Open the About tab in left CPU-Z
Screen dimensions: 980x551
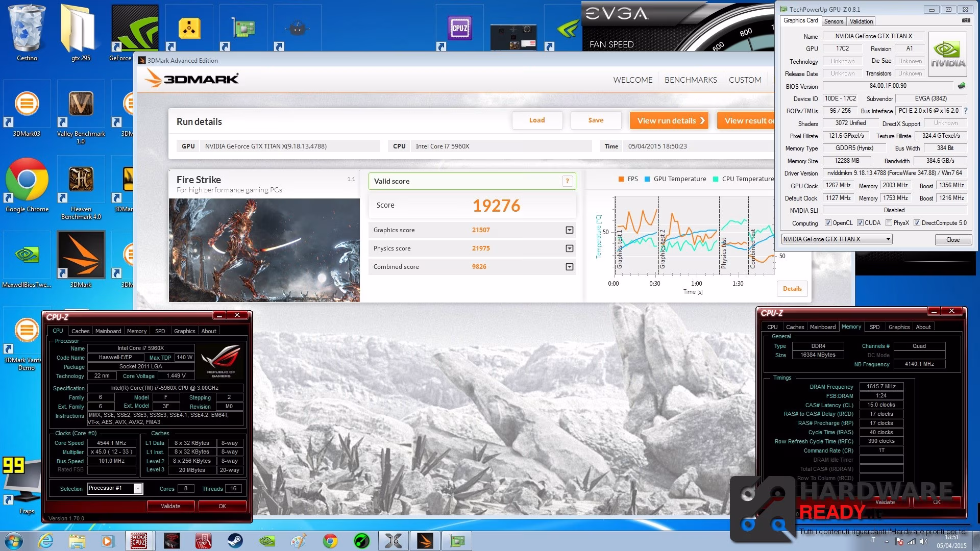pyautogui.click(x=208, y=331)
